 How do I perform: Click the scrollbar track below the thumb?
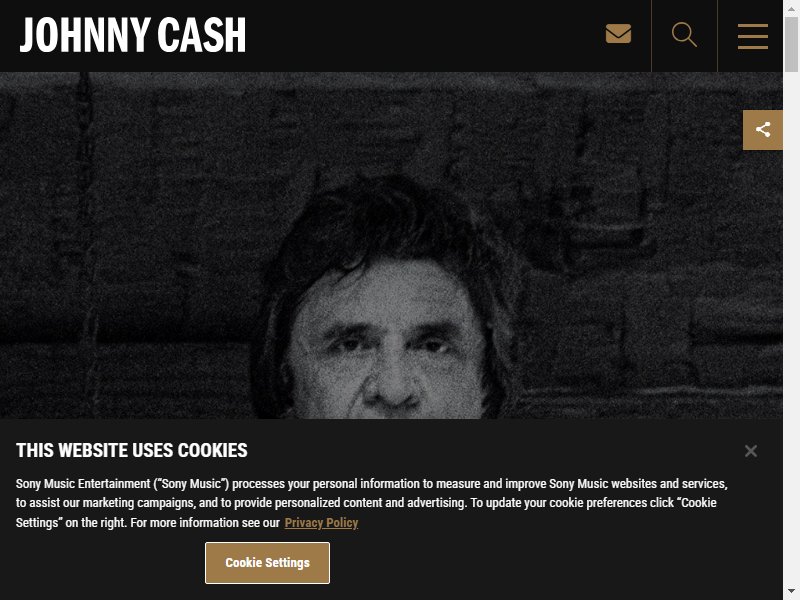tap(791, 327)
